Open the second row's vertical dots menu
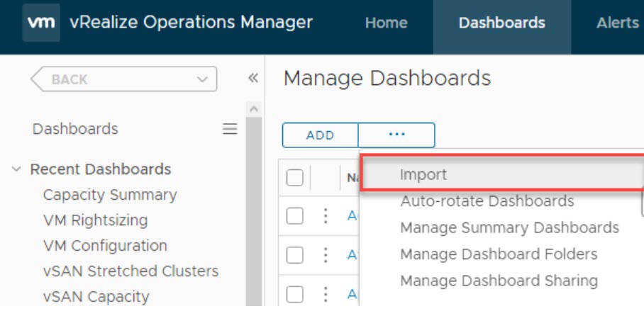The width and height of the screenshot is (644, 316). click(326, 254)
